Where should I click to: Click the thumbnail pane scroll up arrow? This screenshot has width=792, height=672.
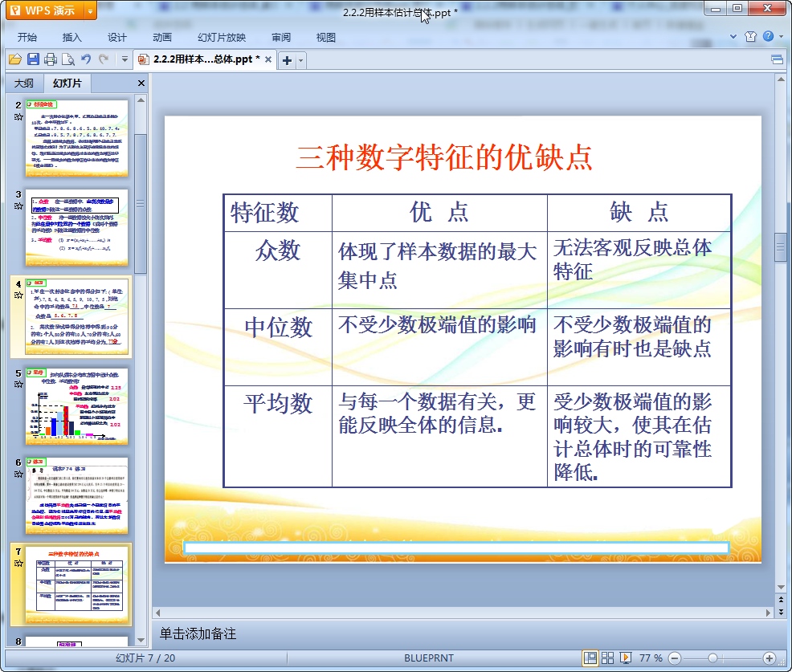pos(141,100)
